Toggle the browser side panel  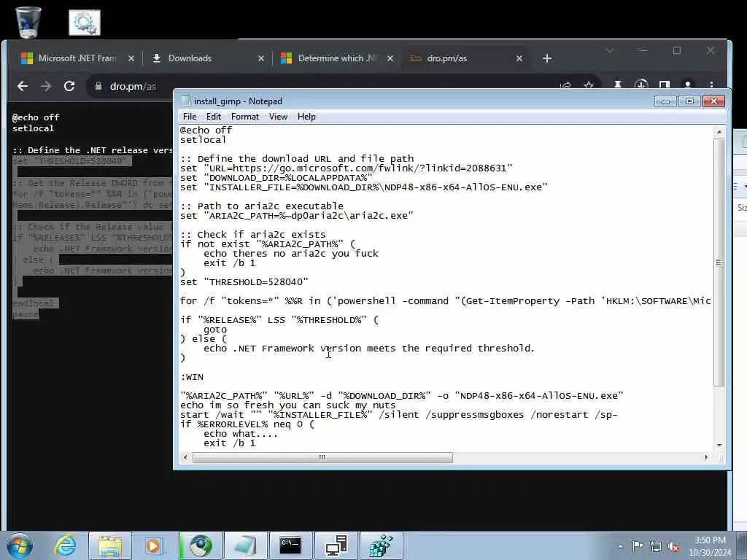[x=664, y=85]
